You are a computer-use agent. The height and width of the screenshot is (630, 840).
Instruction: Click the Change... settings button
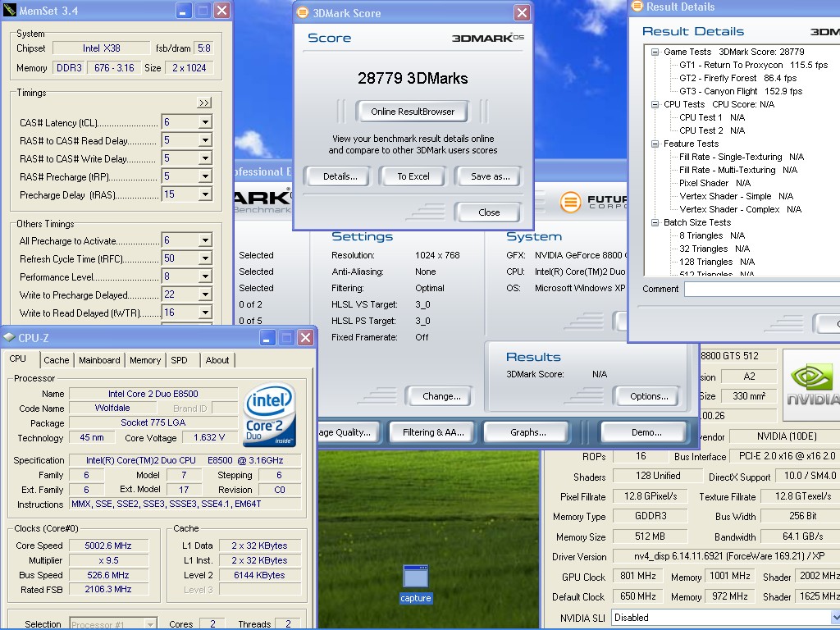[441, 396]
